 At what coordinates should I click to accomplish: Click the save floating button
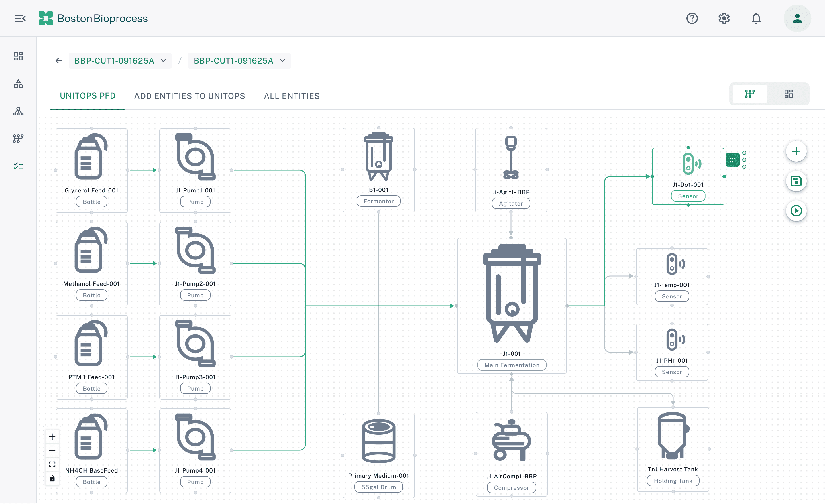pos(796,181)
